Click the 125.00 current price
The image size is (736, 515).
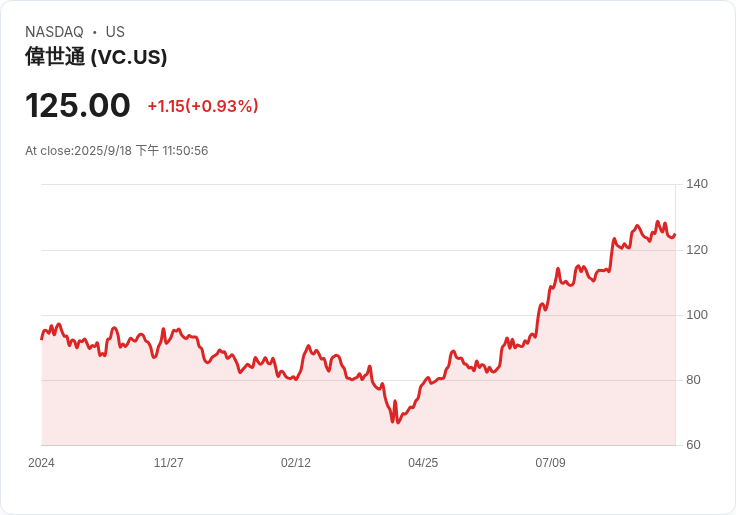[78, 105]
